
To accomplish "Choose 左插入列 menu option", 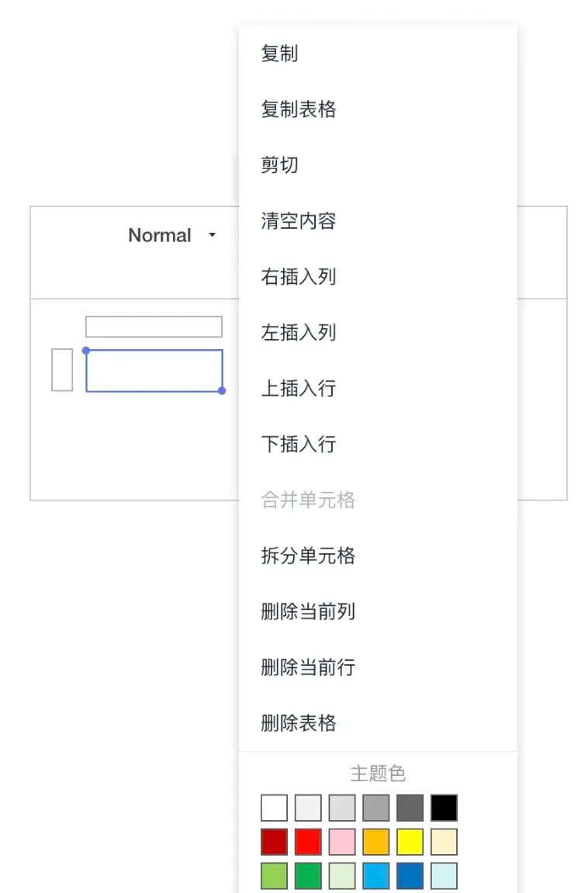I will click(x=299, y=333).
